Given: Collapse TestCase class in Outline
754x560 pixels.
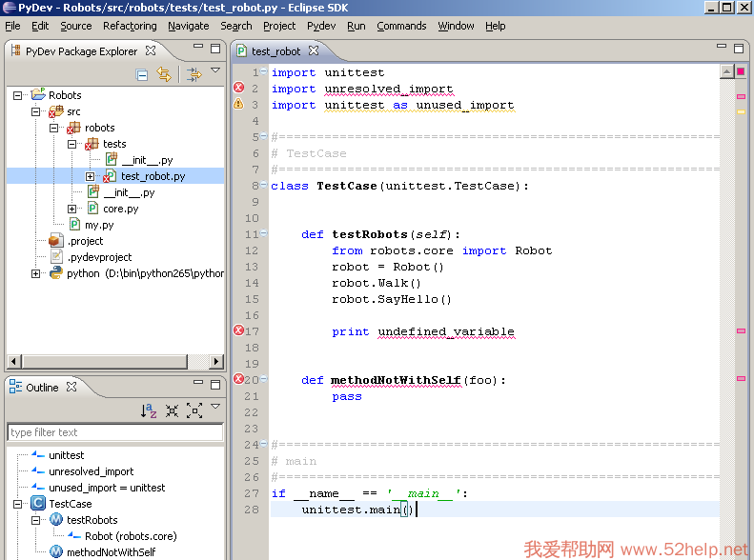Looking at the screenshot, I should point(18,505).
